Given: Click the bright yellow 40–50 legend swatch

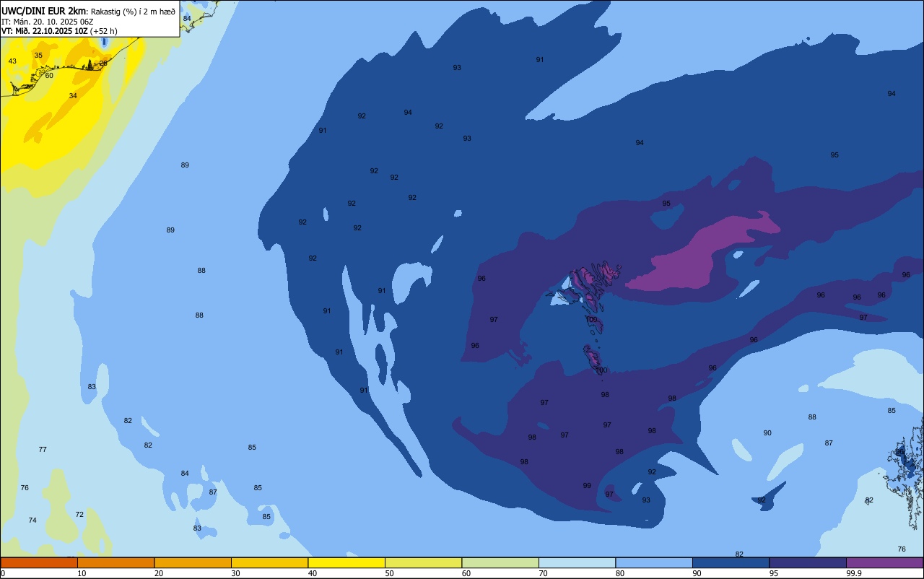Looking at the screenshot, I should [x=346, y=562].
